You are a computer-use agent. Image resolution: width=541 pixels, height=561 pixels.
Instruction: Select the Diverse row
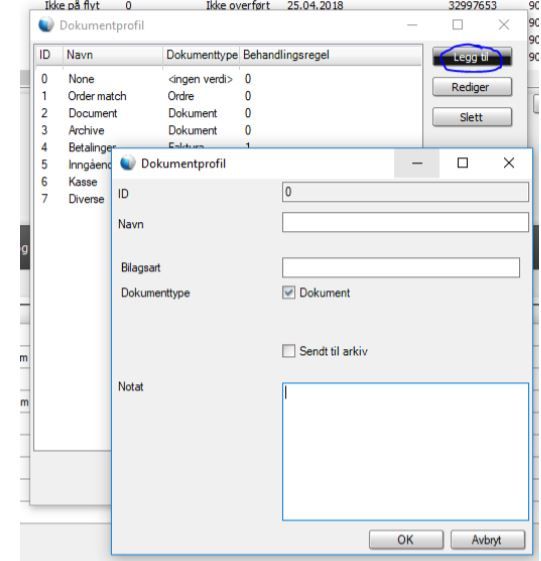(73, 199)
